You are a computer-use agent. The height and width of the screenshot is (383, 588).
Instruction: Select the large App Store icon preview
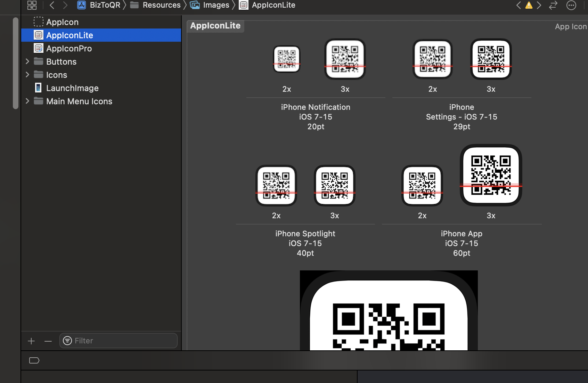(389, 310)
